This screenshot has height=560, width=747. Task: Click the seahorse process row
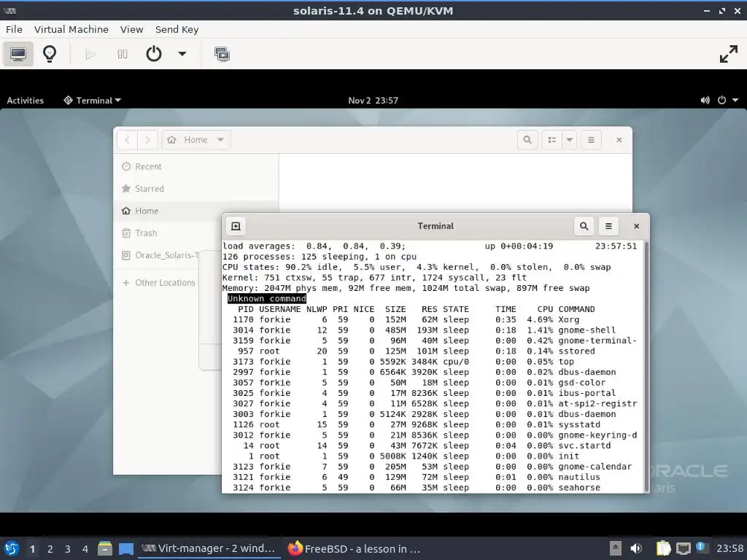point(429,488)
